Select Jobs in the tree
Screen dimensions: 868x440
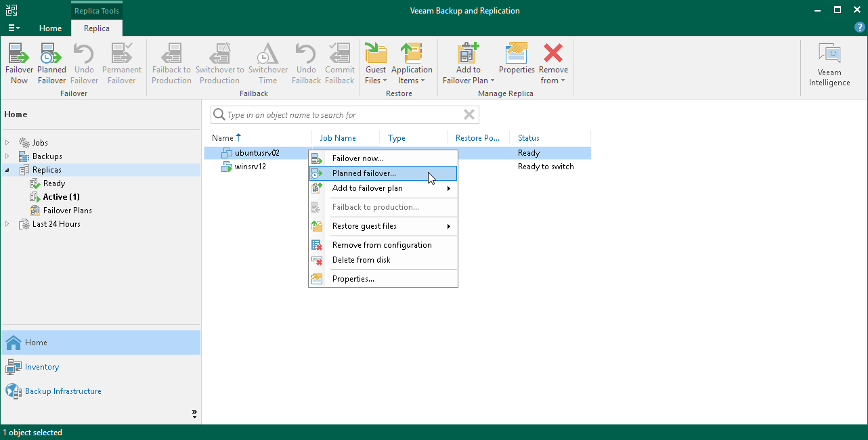point(40,143)
